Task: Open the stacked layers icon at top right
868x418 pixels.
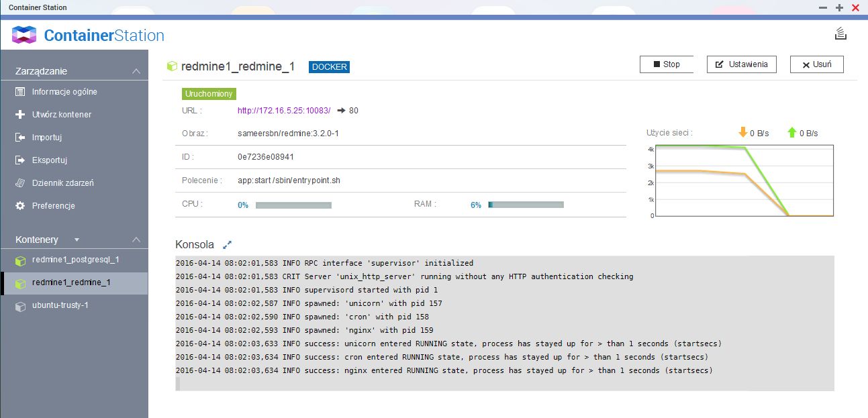Action: pyautogui.click(x=840, y=34)
